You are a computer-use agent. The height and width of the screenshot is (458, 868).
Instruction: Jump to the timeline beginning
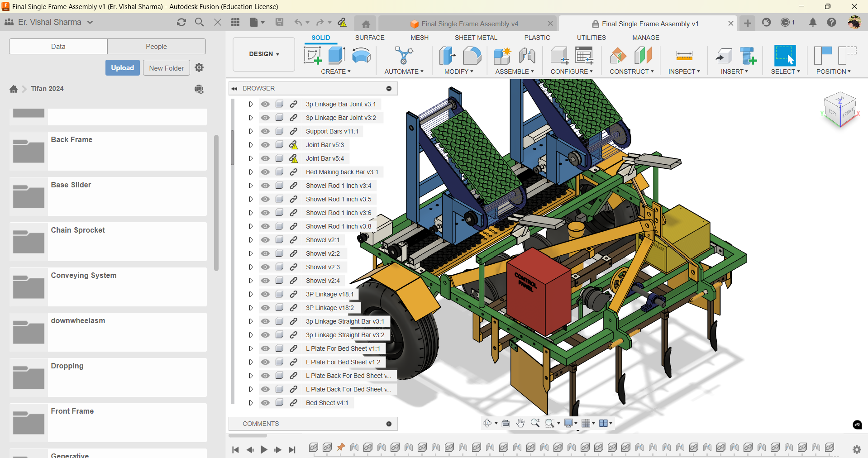point(235,449)
